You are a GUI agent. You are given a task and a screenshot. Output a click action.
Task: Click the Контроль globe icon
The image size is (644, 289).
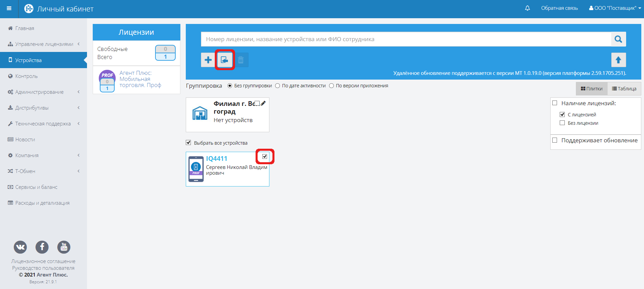tap(10, 76)
